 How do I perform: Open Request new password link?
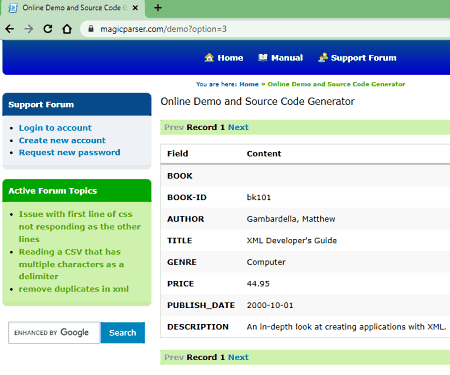point(69,152)
